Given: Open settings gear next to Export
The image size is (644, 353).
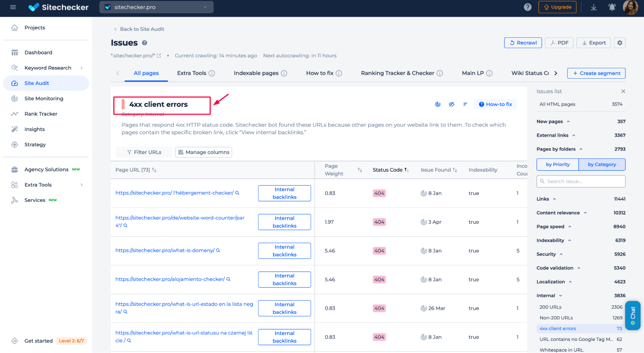Looking at the screenshot, I should pos(620,43).
